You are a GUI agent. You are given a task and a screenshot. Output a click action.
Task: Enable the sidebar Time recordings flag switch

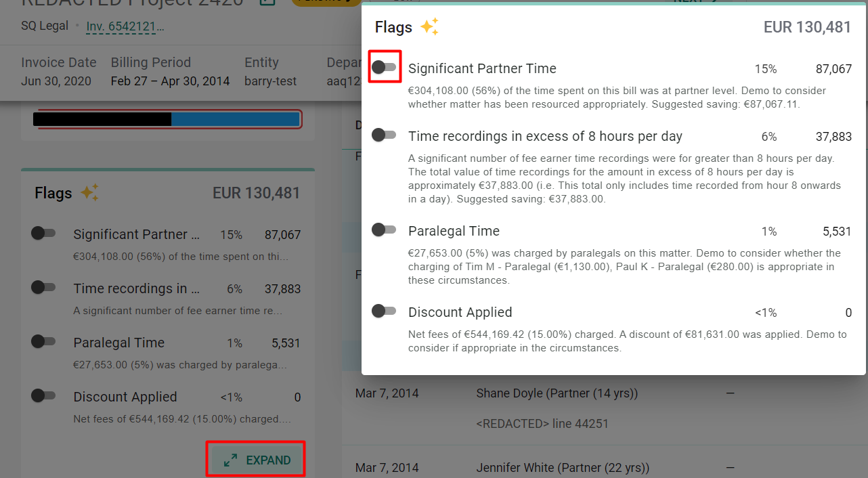point(43,287)
